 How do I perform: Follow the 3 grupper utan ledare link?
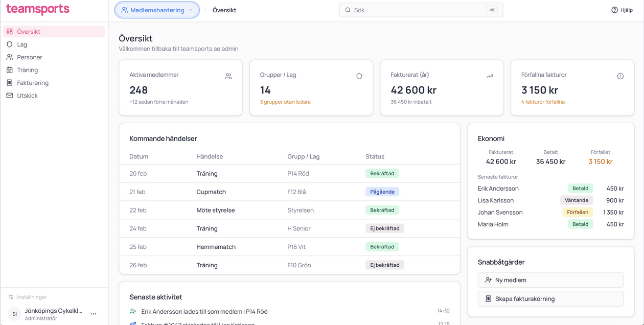285,102
